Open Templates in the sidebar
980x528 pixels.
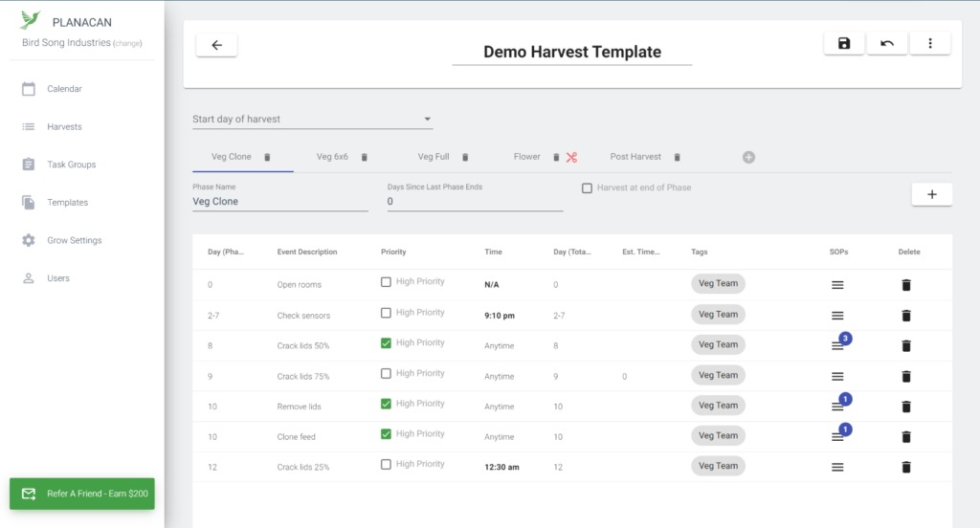[x=68, y=203]
